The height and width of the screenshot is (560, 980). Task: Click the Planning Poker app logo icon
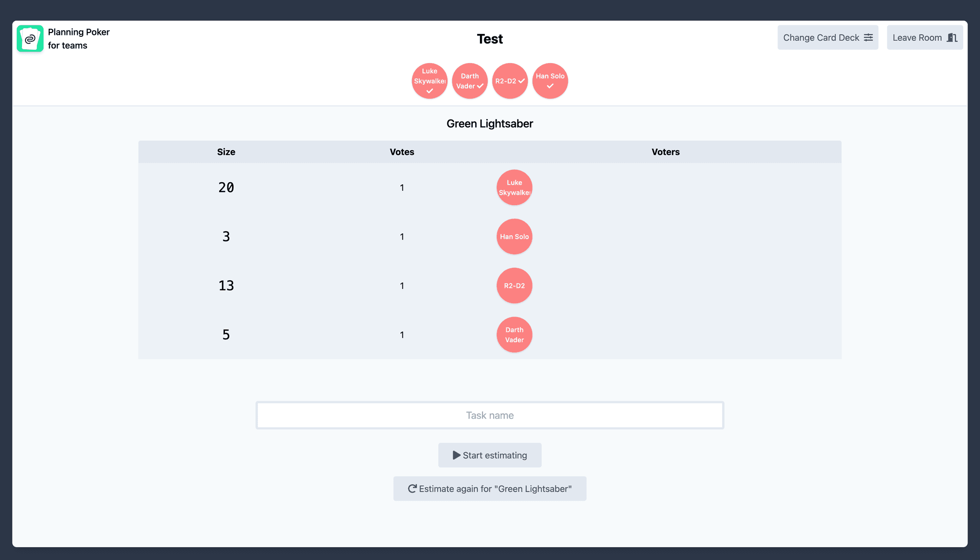(30, 38)
